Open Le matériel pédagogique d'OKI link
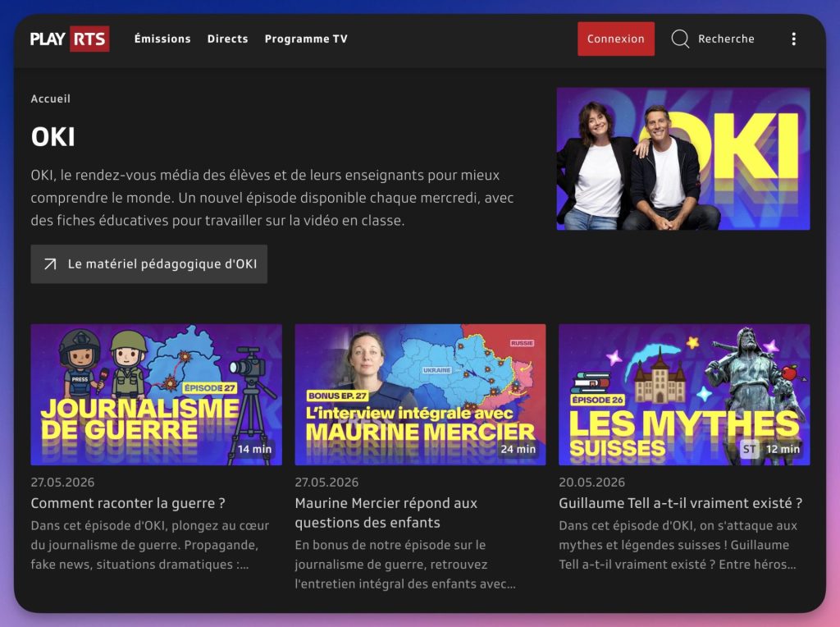The image size is (840, 627). (149, 263)
